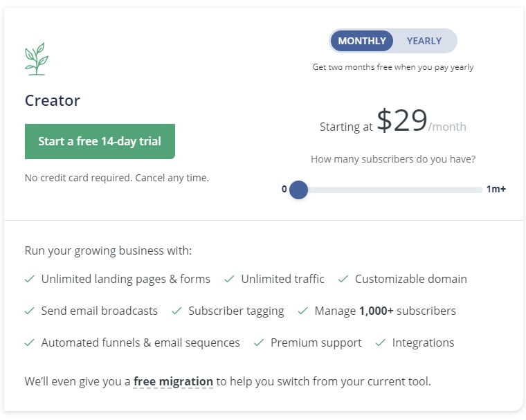Click the Premium support checkmark icon
The width and height of the screenshot is (526, 420).
pos(259,343)
